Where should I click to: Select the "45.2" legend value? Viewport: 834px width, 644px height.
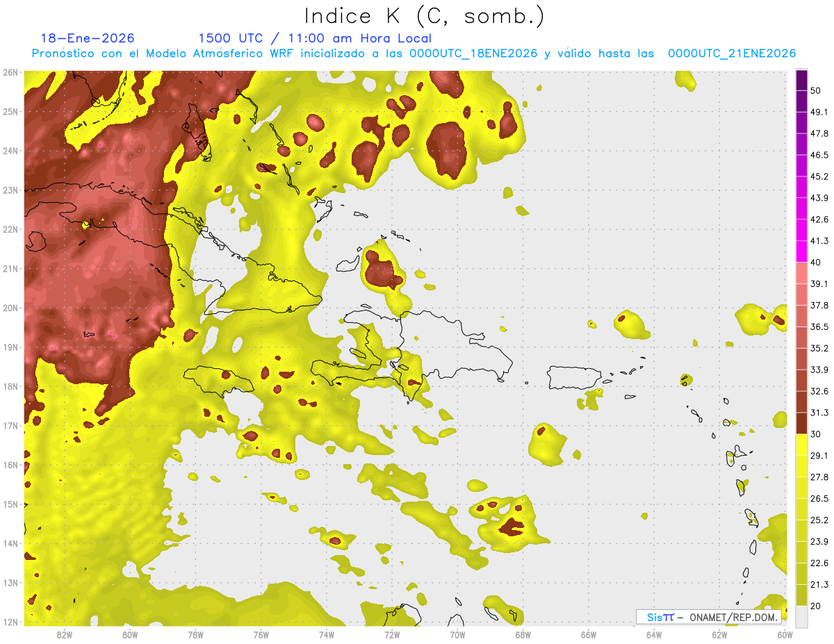coord(819,176)
